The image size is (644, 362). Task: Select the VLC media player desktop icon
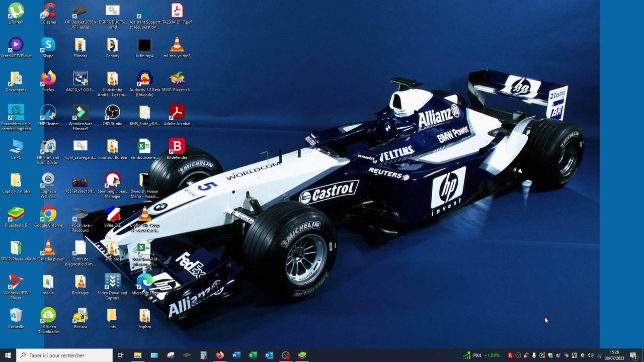coord(48,250)
